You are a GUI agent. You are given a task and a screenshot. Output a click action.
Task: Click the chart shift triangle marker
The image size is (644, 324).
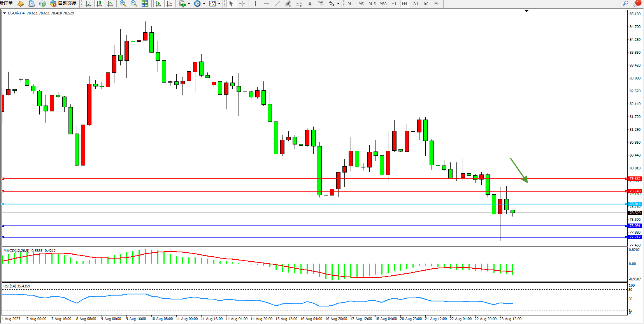tap(526, 11)
